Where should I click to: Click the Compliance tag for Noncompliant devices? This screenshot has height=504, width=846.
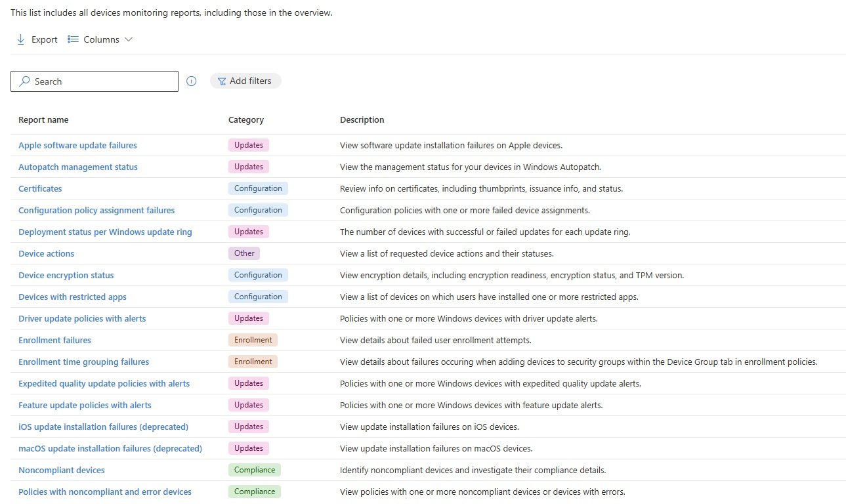(255, 470)
